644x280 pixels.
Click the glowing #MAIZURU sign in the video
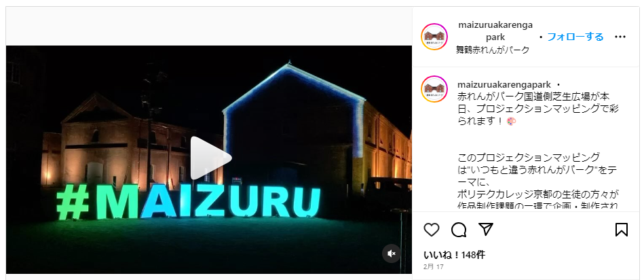point(188,201)
